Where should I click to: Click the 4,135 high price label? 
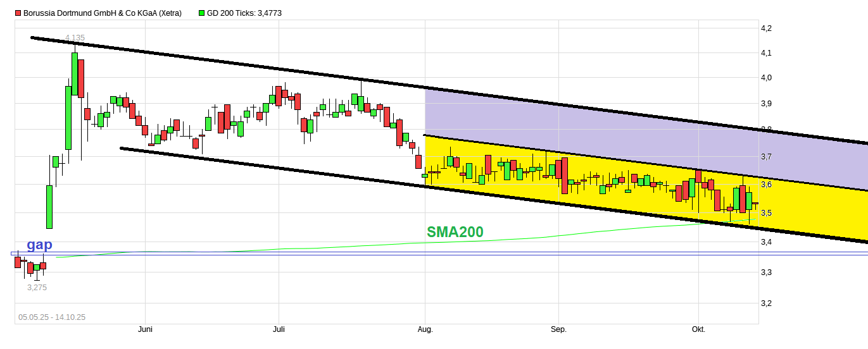click(x=75, y=38)
